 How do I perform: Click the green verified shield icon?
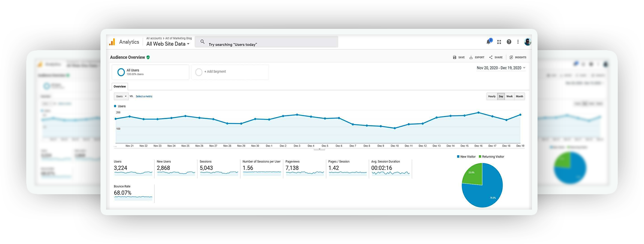(x=148, y=57)
